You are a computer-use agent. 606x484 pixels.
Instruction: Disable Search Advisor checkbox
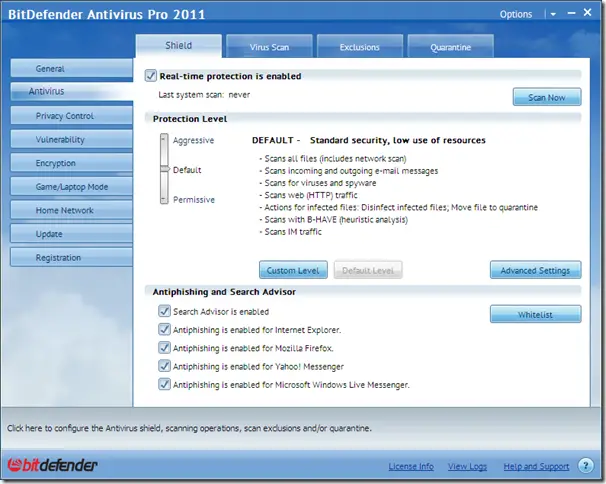click(164, 311)
